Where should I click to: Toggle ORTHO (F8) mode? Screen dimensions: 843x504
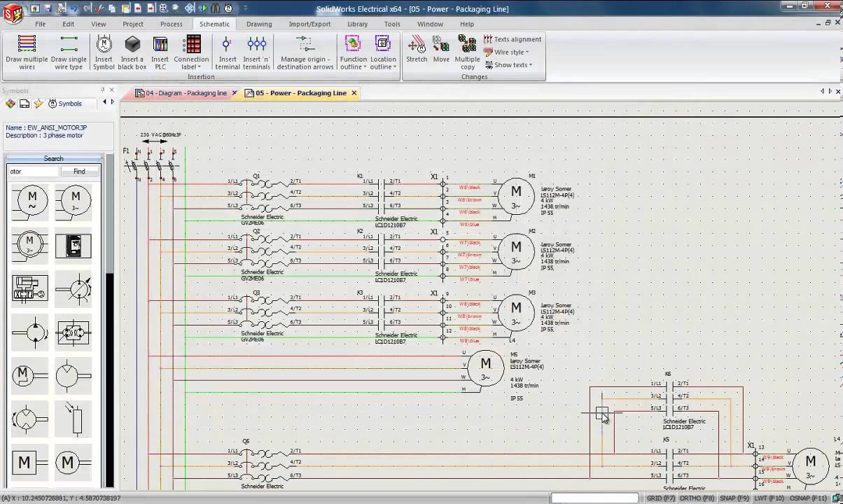pyautogui.click(x=696, y=498)
